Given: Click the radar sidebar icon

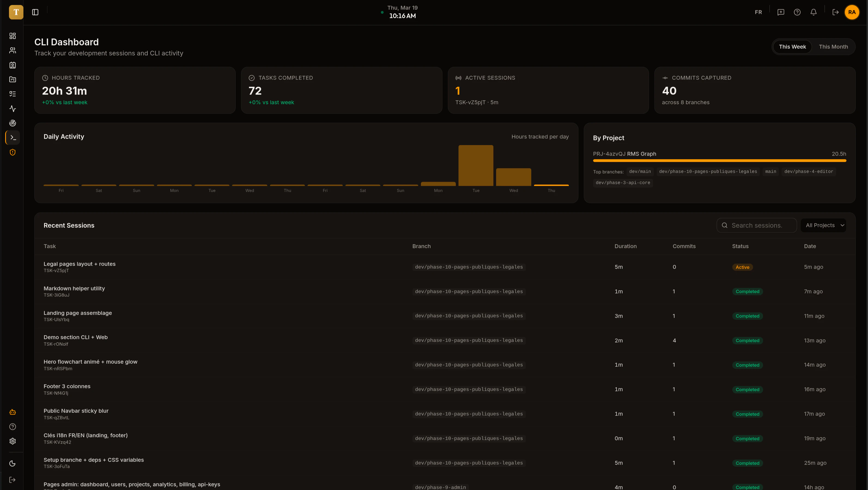Looking at the screenshot, I should point(13,123).
